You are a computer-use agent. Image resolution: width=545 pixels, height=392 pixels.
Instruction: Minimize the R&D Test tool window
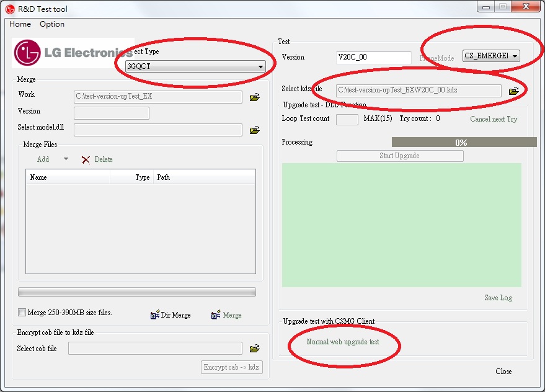click(x=486, y=7)
